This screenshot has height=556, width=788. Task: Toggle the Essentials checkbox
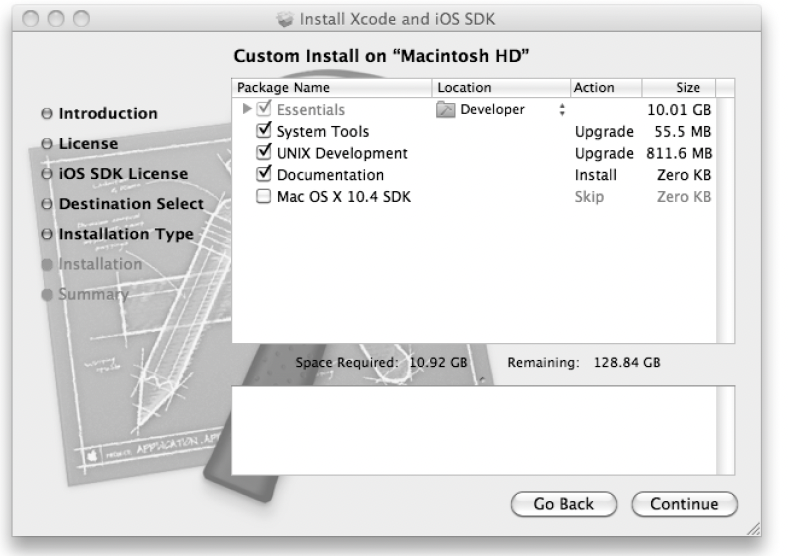tap(264, 108)
